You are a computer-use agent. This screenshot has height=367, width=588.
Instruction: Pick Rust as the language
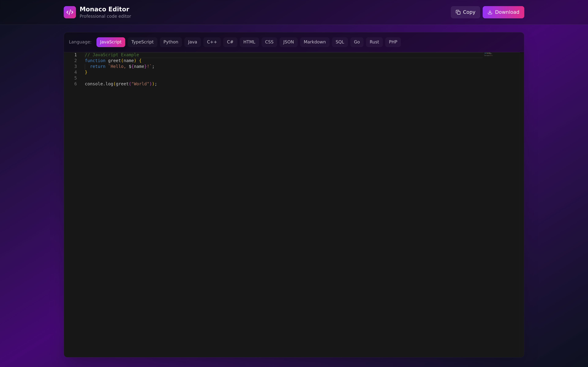tap(374, 42)
